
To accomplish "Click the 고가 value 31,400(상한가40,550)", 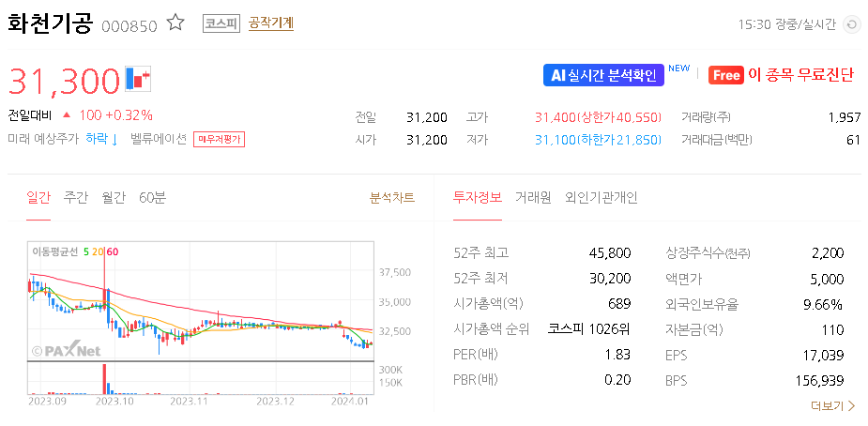I will point(598,117).
